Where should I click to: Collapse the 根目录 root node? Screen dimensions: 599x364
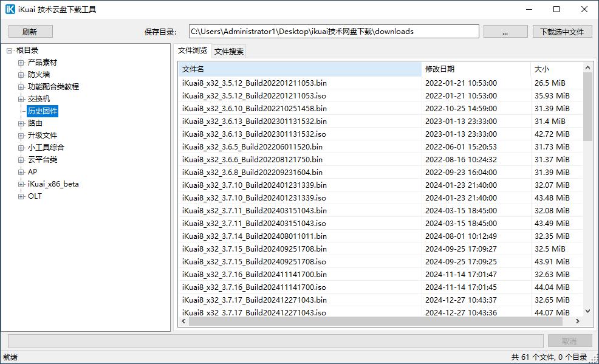pos(10,50)
